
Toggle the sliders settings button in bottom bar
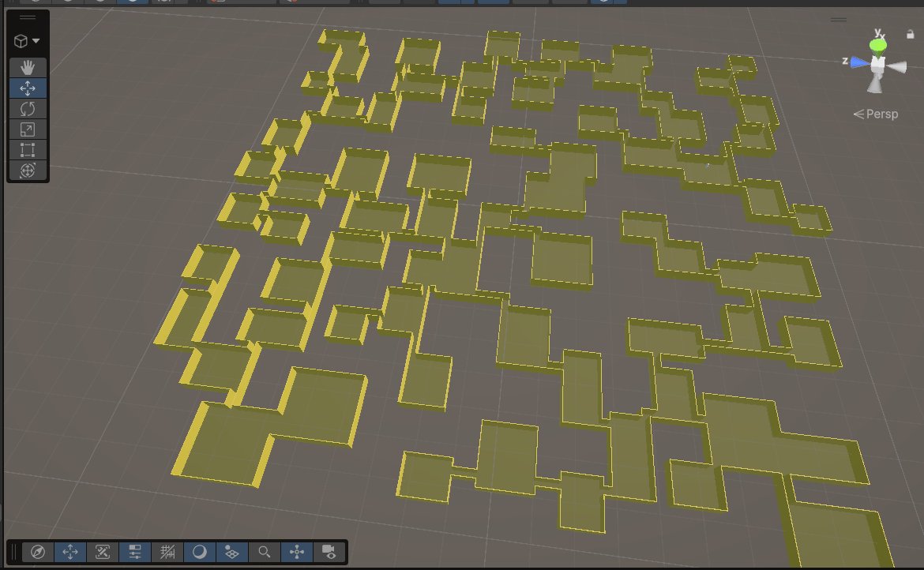(x=135, y=552)
